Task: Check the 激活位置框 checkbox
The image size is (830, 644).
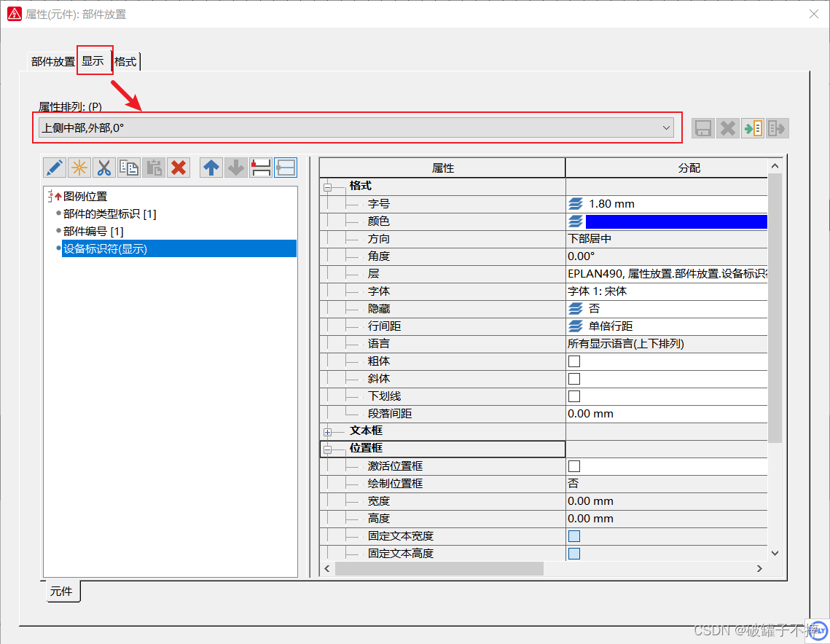Action: (x=574, y=466)
